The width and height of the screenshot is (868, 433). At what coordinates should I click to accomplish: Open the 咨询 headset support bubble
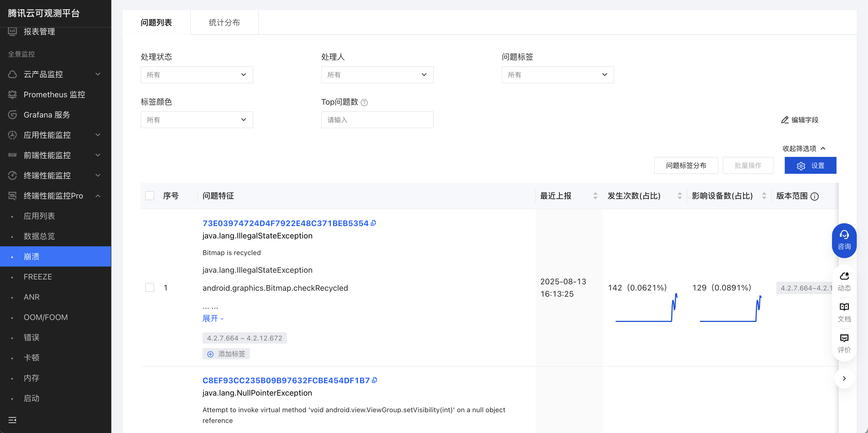844,240
